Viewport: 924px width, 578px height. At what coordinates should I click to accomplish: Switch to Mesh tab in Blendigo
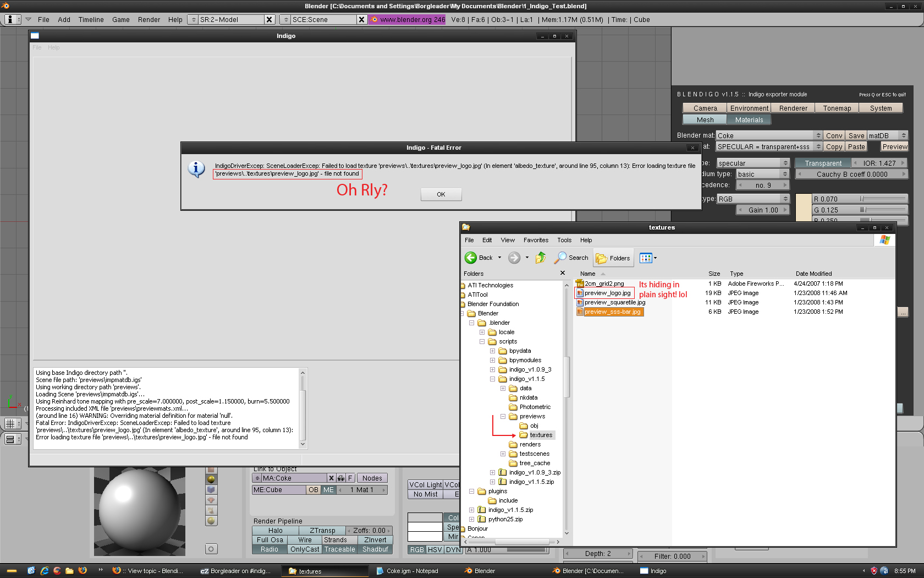pyautogui.click(x=705, y=119)
